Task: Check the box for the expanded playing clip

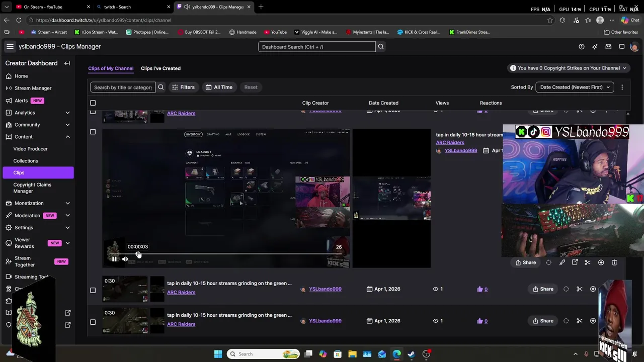Action: [x=93, y=132]
